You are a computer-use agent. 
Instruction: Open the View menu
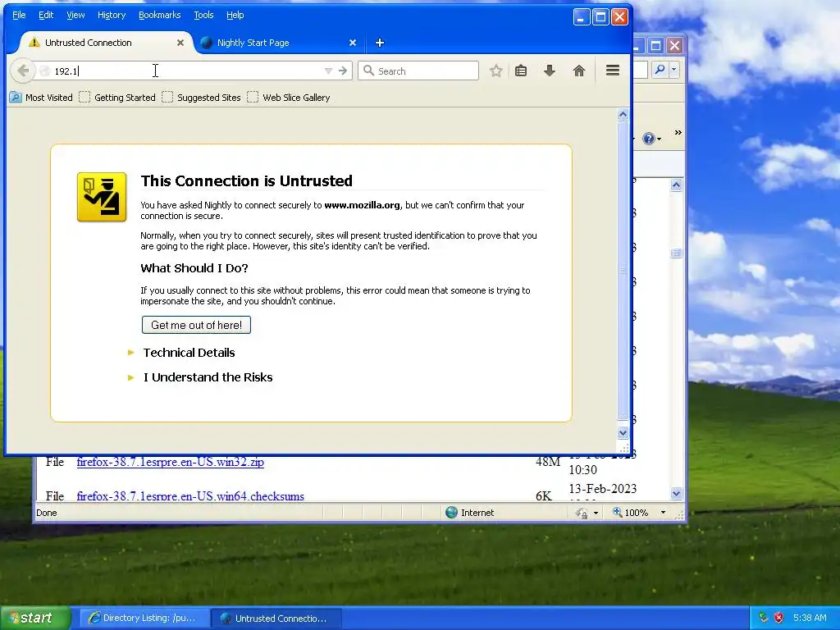[x=75, y=15]
